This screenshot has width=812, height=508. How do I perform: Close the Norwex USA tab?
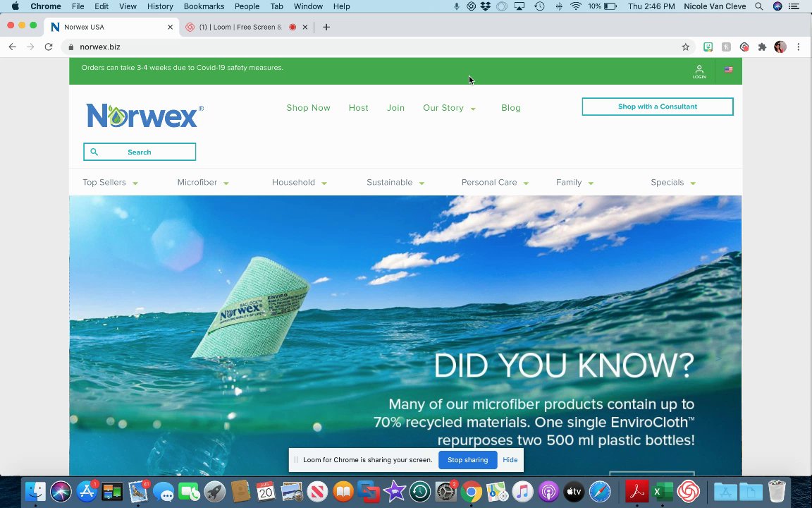pos(170,27)
